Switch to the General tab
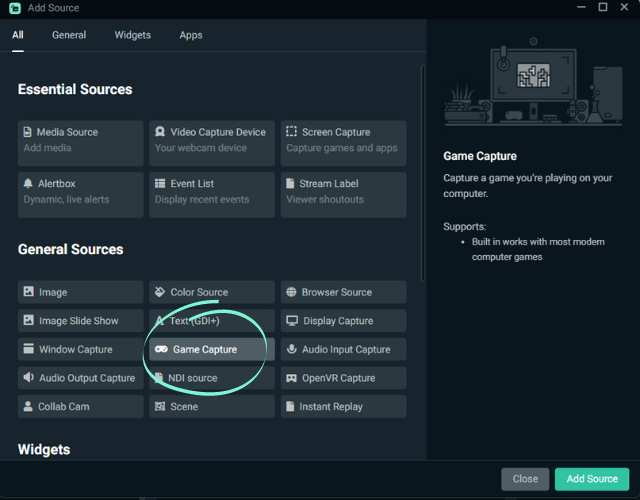The height and width of the screenshot is (500, 640). click(x=69, y=35)
